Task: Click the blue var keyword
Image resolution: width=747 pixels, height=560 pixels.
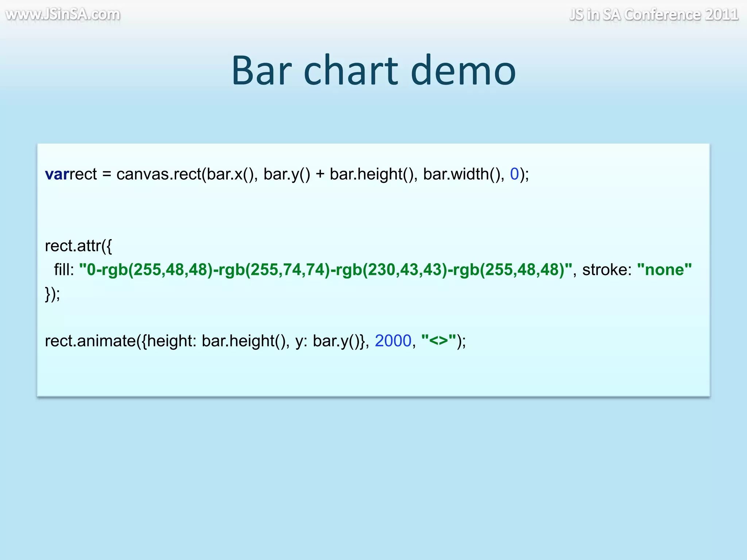Action: coord(57,174)
